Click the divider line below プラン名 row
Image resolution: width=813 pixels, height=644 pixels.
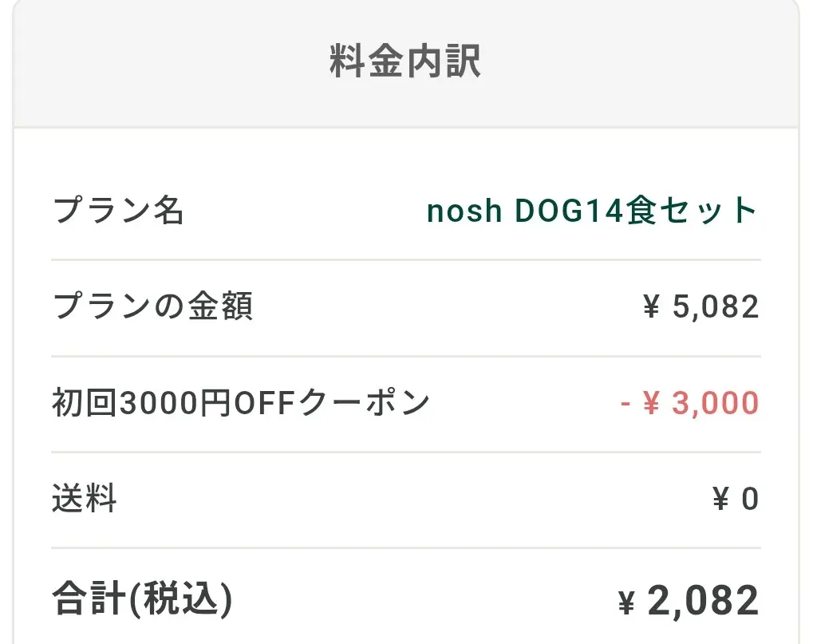(405, 260)
